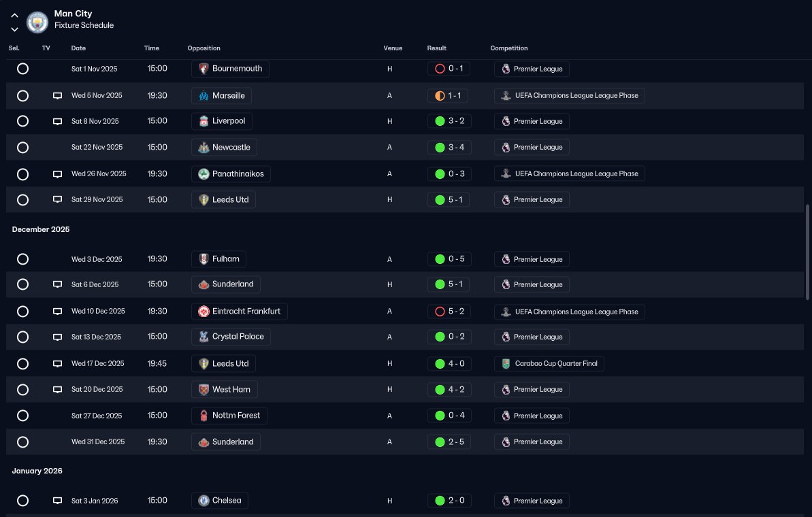Click the TV icon for Marseille match
The height and width of the screenshot is (517, 812).
pos(57,96)
